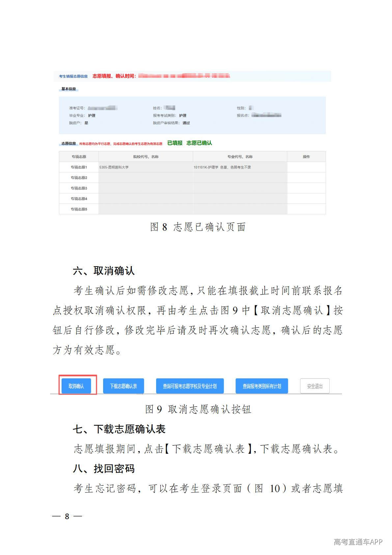The image size is (392, 555).
Task: Select the 图 9 取消志愿确认按钮 caption
Action: [198, 410]
